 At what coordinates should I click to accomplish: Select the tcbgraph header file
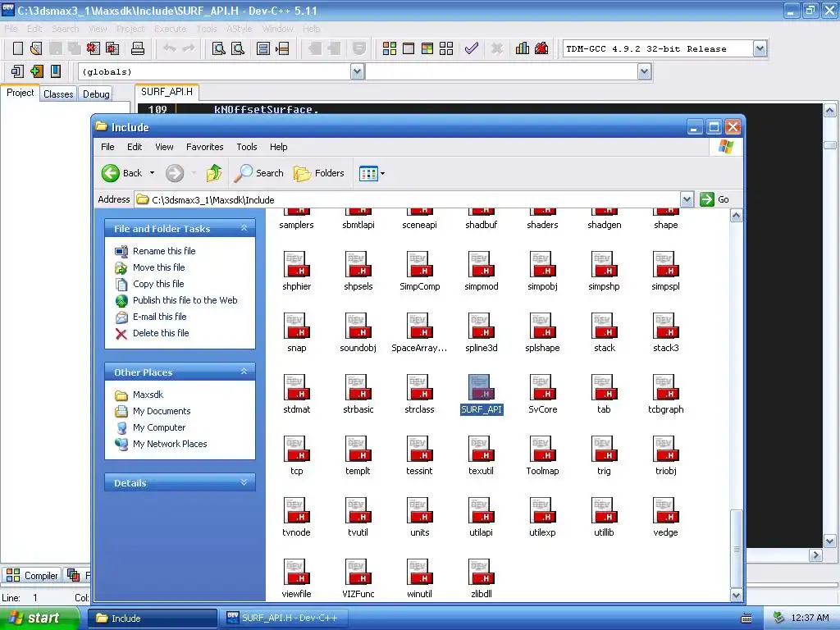(x=665, y=395)
